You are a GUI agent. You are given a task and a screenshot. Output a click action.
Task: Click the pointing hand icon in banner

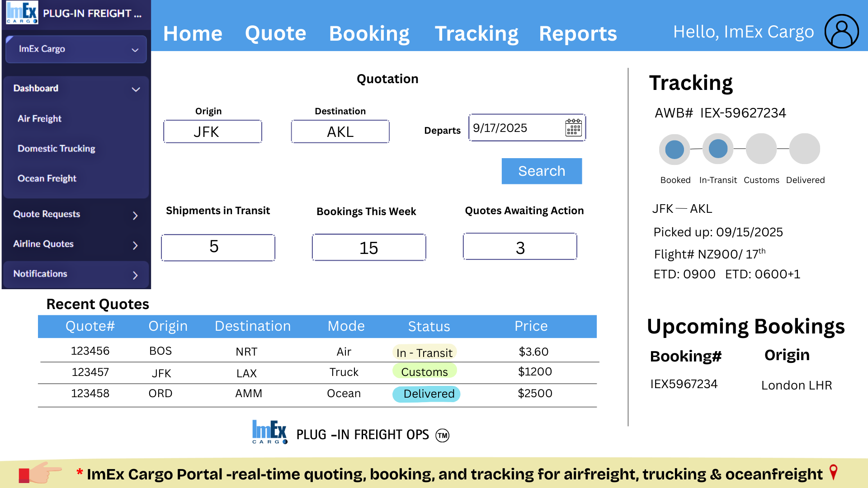(40, 473)
